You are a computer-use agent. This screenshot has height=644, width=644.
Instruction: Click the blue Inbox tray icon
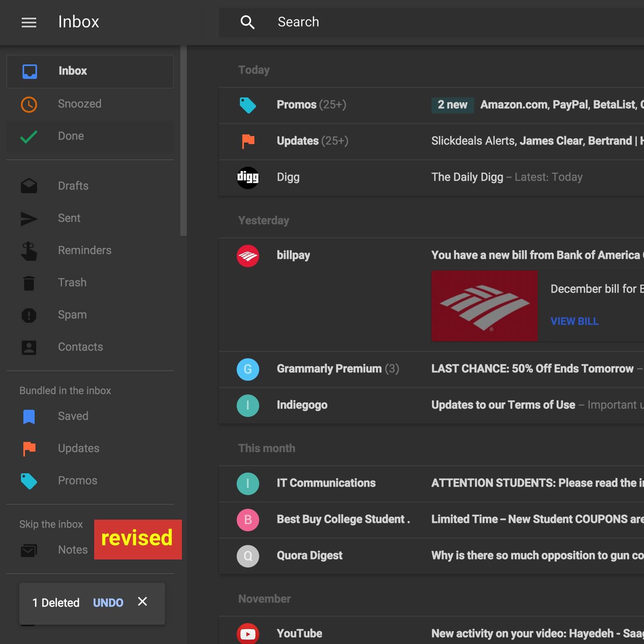(x=29, y=71)
